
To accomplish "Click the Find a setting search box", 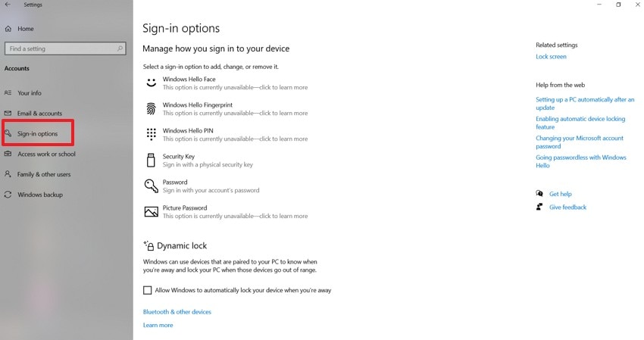I will pyautogui.click(x=59, y=48).
